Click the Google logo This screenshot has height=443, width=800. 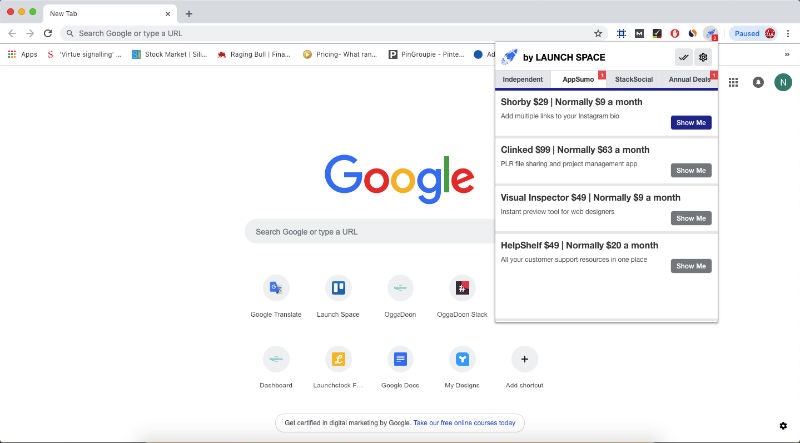(x=399, y=179)
